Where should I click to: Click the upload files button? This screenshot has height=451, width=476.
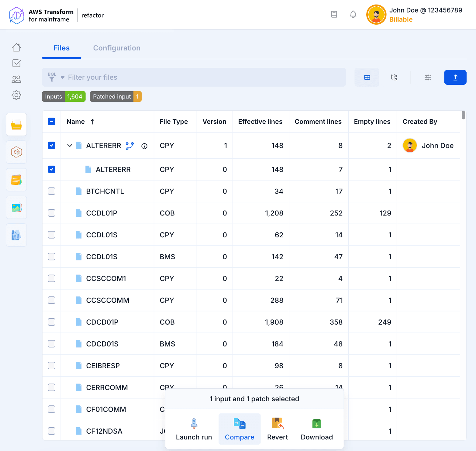[455, 77]
